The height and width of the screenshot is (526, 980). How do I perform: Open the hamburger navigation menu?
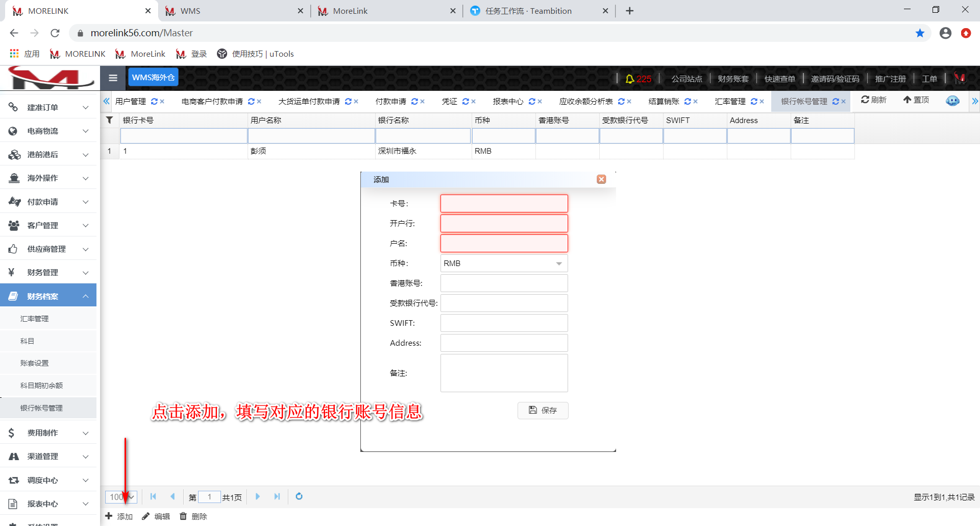pos(113,78)
